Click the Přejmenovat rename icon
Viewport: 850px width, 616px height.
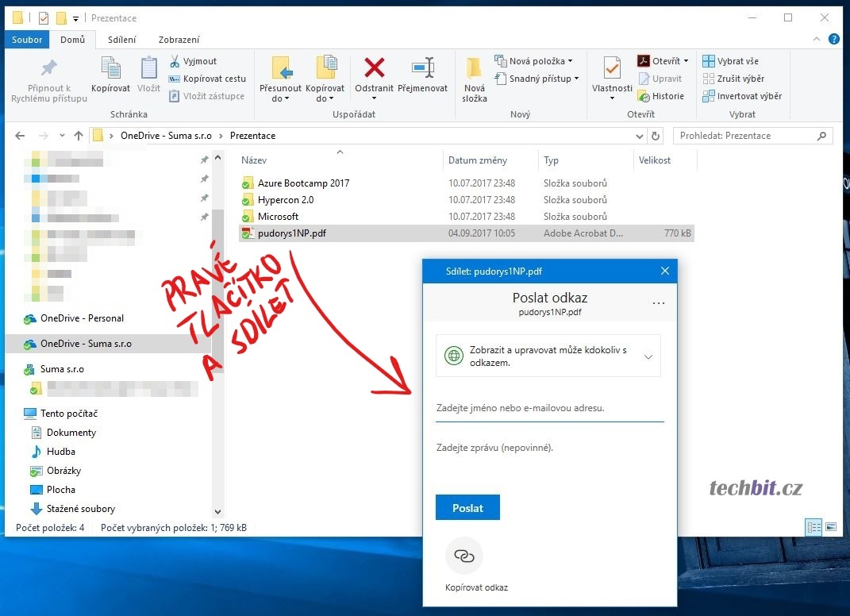[422, 69]
